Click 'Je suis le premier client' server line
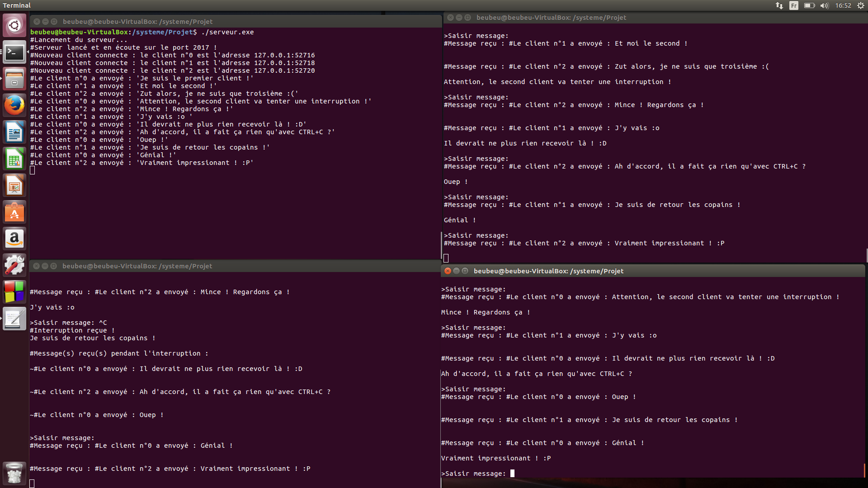868x488 pixels. coord(142,78)
